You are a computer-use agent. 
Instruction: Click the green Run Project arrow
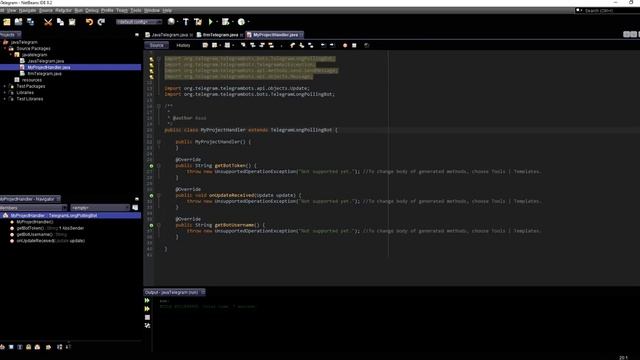pos(211,22)
